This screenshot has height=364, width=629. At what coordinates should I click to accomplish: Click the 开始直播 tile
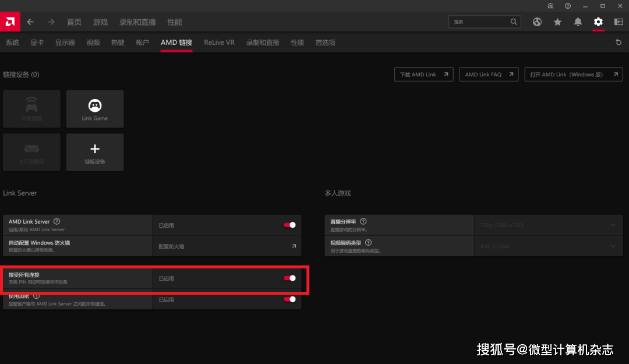pyautogui.click(x=31, y=109)
